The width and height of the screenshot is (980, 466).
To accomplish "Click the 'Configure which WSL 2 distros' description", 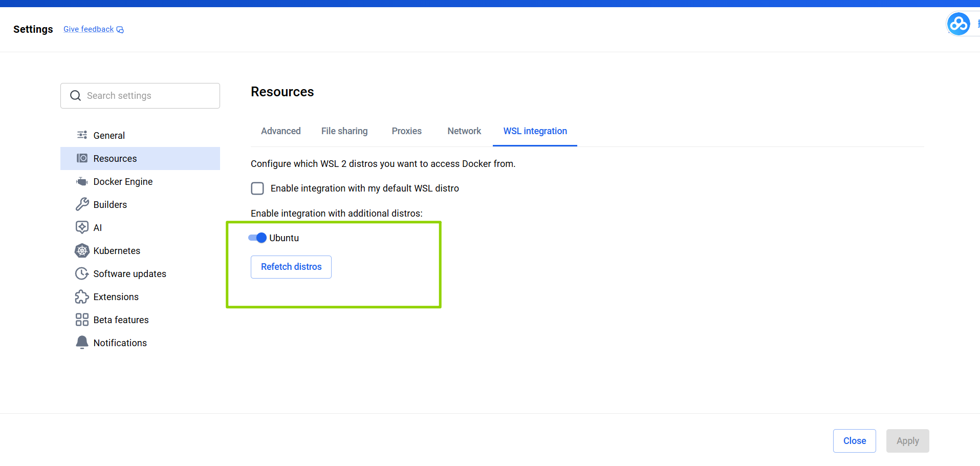I will click(383, 164).
